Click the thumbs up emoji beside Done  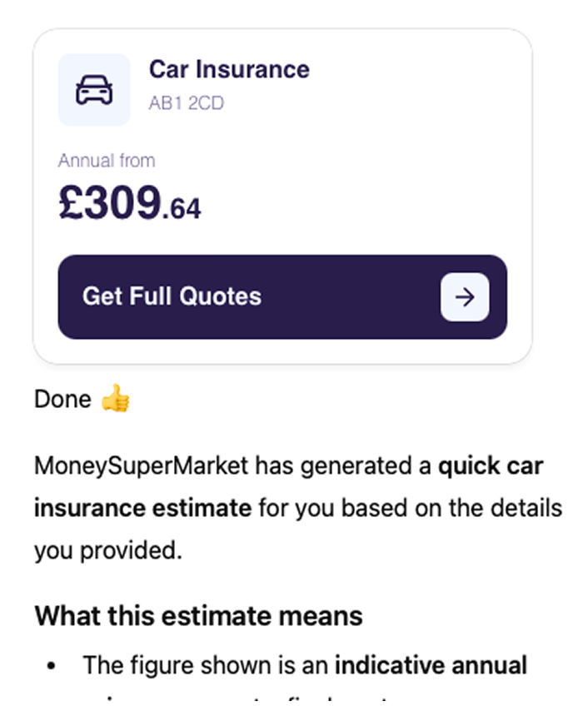click(x=116, y=400)
